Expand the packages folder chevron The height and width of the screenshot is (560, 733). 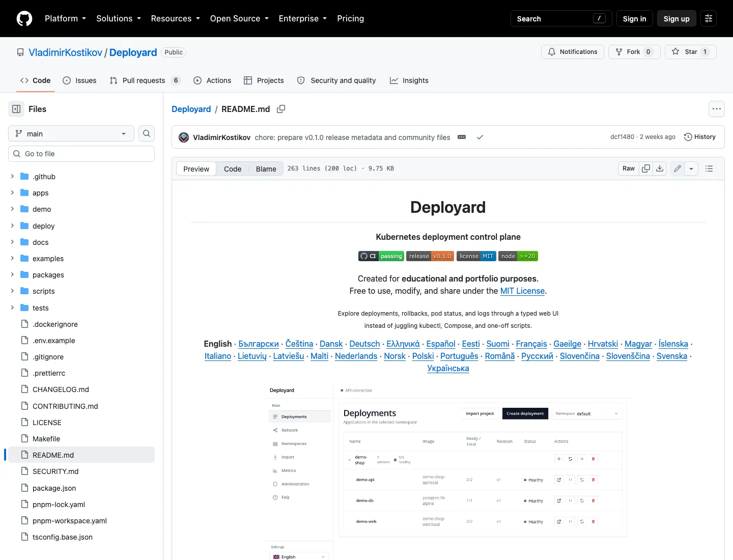coord(12,274)
